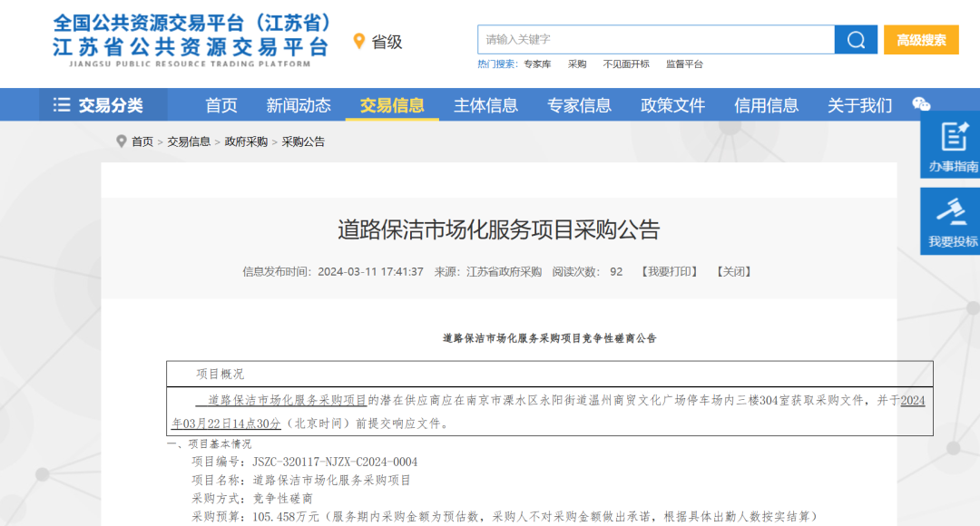Click the 一、项目基本情况 section heading
Image resolution: width=980 pixels, height=526 pixels.
click(x=209, y=444)
